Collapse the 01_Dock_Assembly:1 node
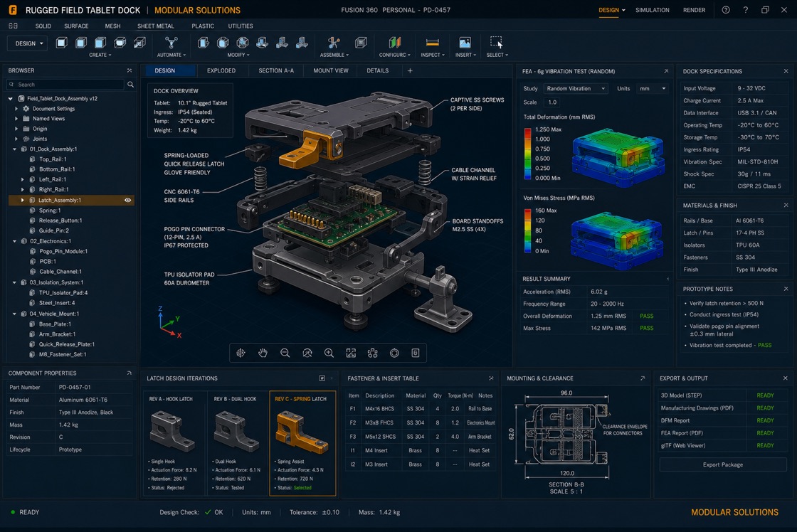 pos(14,149)
